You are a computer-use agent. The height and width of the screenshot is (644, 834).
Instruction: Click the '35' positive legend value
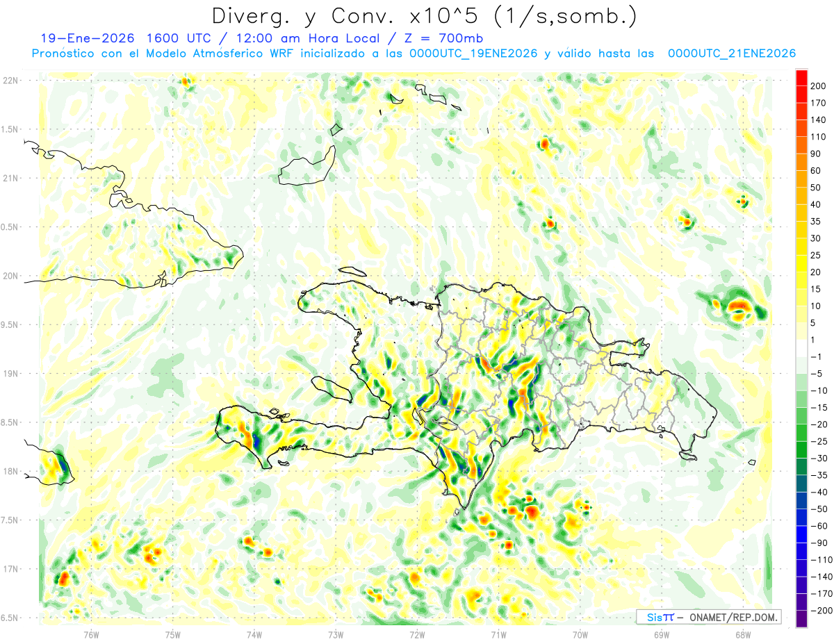(816, 221)
